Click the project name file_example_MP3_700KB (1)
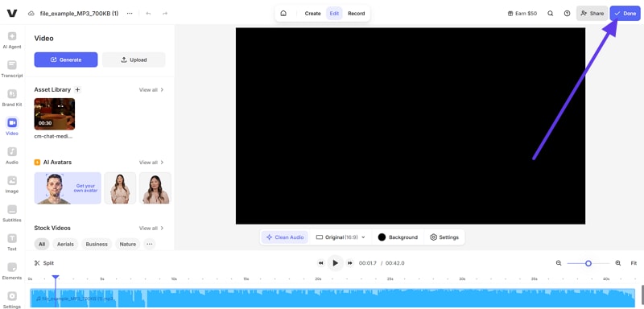644x309 pixels. click(79, 14)
